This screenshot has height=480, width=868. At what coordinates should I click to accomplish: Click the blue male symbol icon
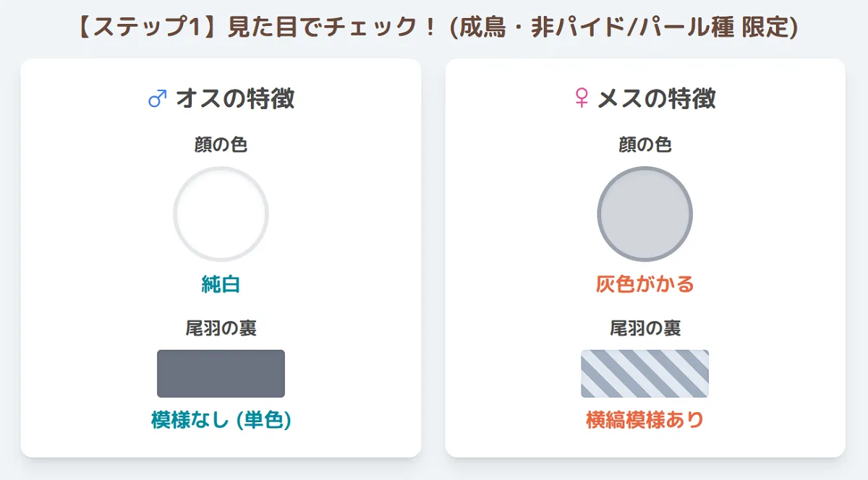pyautogui.click(x=158, y=98)
